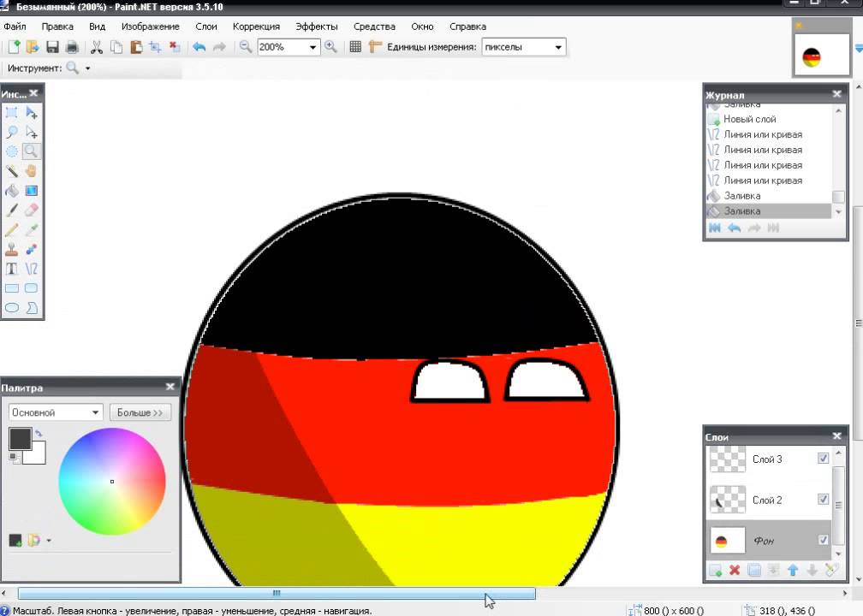Select the Clone Stamp tool

[x=12, y=249]
